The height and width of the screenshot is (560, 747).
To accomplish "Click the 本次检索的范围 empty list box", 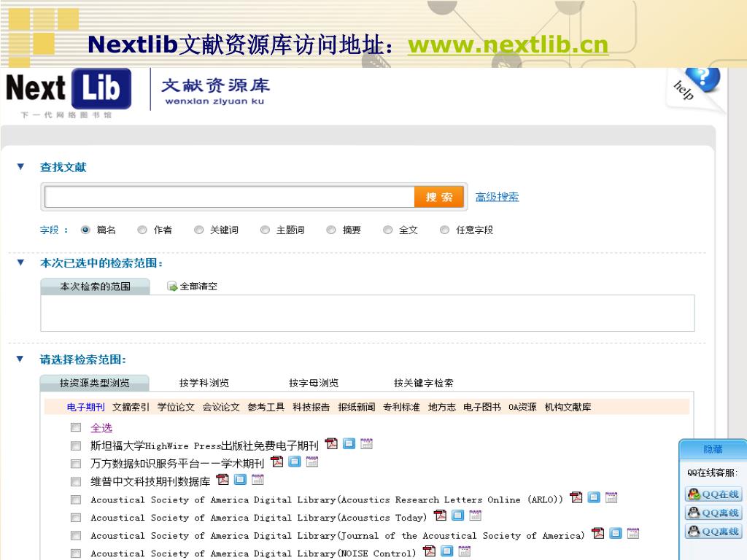I will [x=368, y=313].
